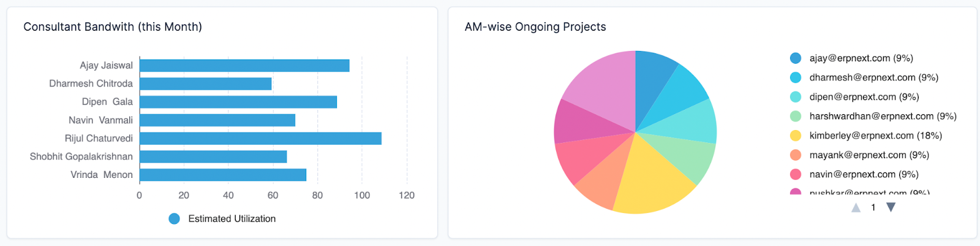Click AM-wise Ongoing Projects title
Image resolution: width=980 pixels, height=246 pixels.
pos(535,27)
